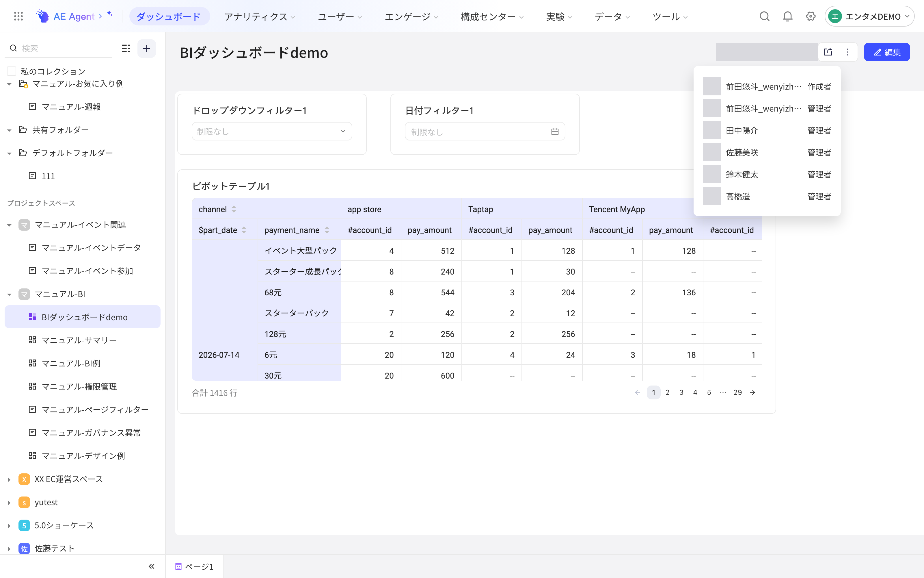Go to previous pagination page arrow
Screen dimensions: 924x578
pos(637,392)
